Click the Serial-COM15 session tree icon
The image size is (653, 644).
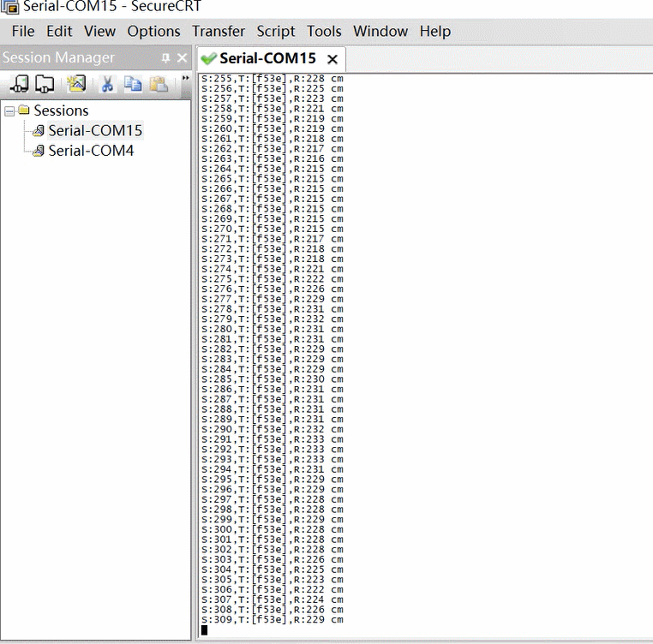pyautogui.click(x=39, y=131)
